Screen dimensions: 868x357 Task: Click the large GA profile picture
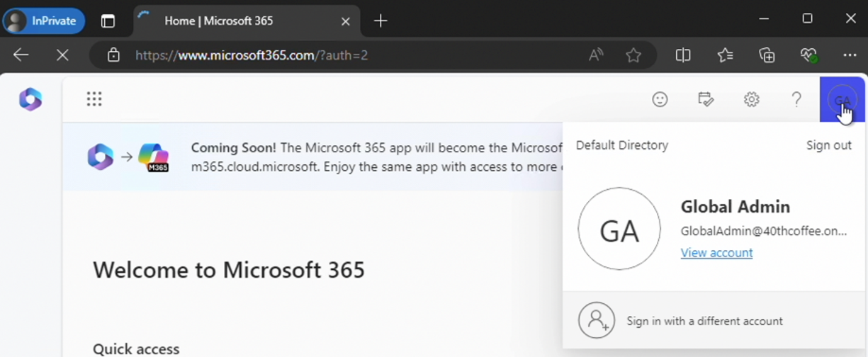(619, 229)
